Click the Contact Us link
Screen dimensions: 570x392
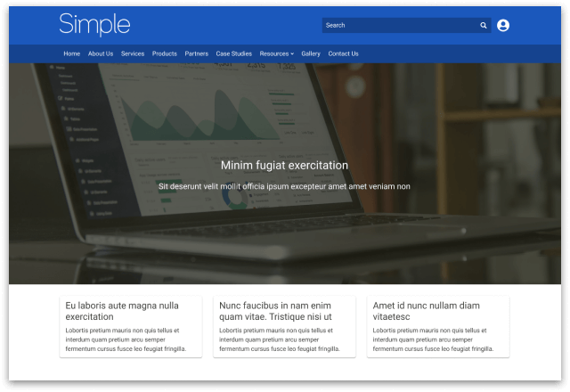pyautogui.click(x=343, y=53)
